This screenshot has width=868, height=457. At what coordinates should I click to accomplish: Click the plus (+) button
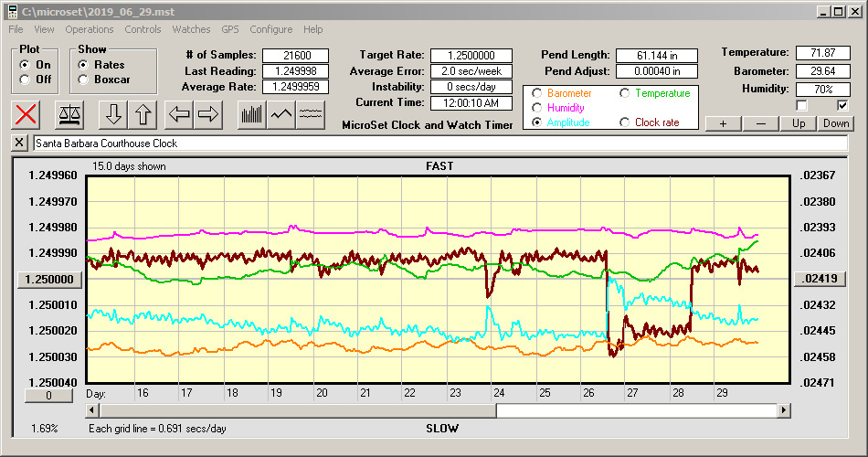pos(723,123)
